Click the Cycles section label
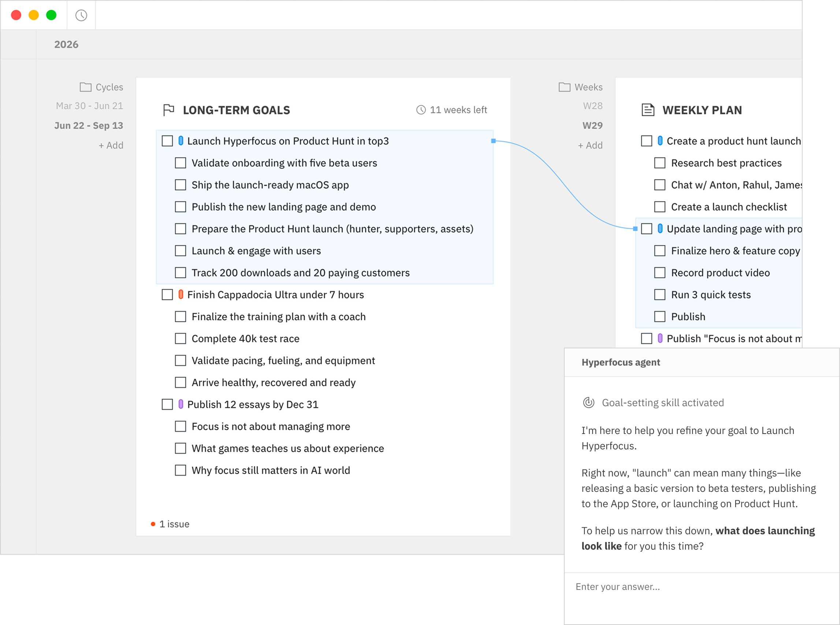Viewport: 840px width, 625px height. point(109,87)
